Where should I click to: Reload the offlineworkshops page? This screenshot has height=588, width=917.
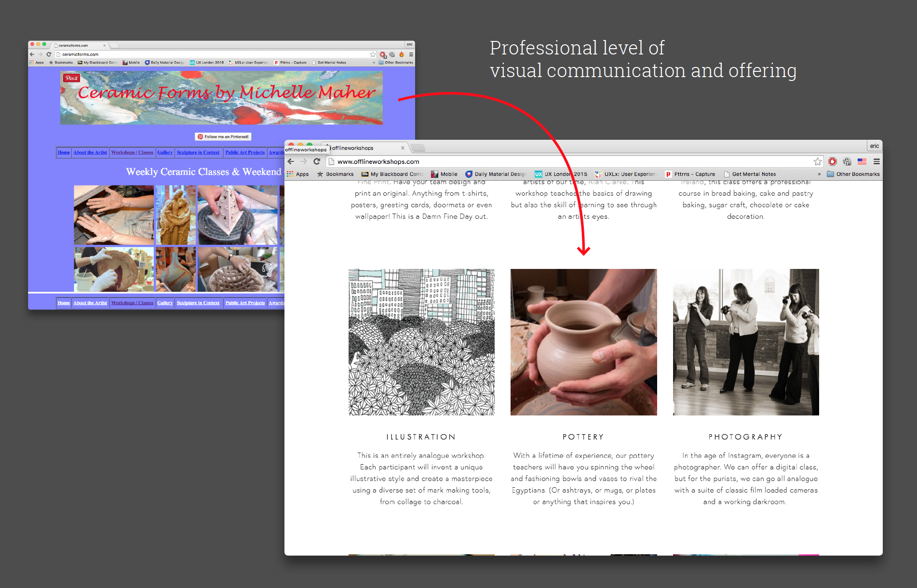317,161
